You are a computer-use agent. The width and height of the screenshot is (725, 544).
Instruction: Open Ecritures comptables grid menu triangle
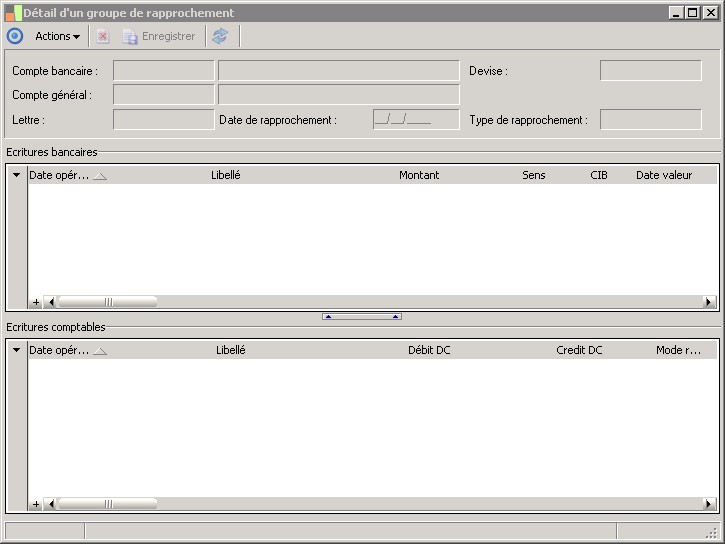[17, 350]
